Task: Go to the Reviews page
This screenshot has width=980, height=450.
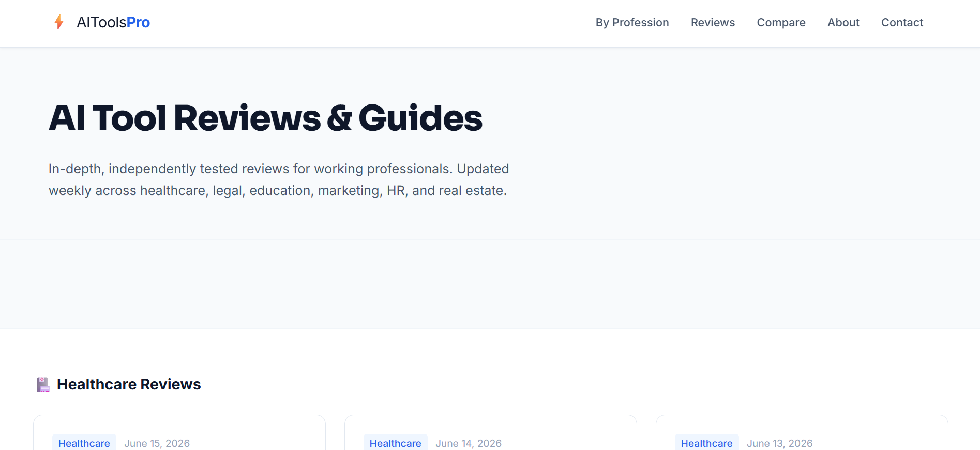Action: [x=713, y=23]
